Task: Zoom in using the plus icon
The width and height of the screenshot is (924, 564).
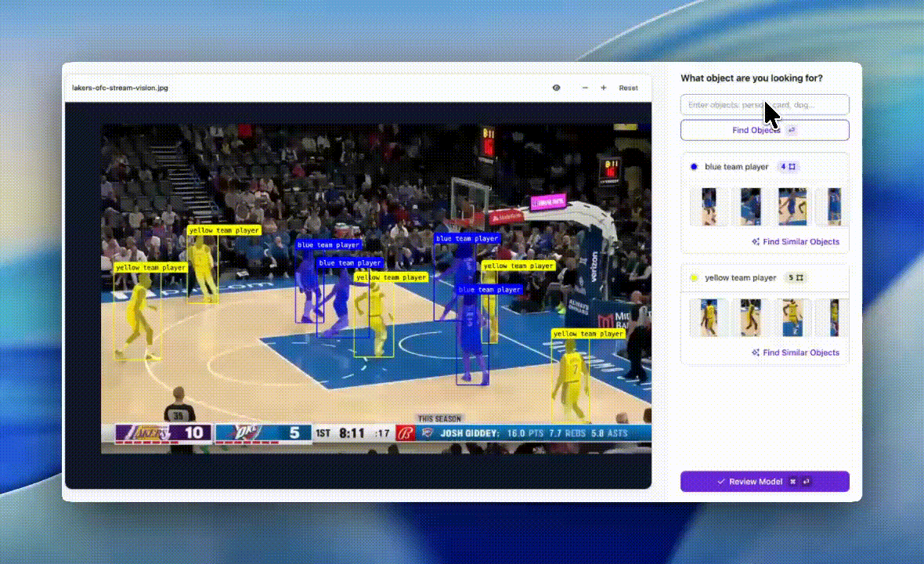Action: coord(603,88)
